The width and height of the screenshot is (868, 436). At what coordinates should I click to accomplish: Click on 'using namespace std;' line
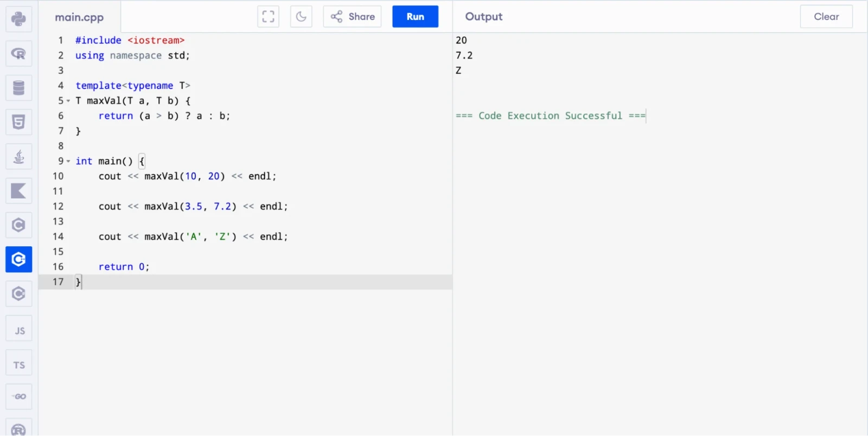pyautogui.click(x=132, y=55)
